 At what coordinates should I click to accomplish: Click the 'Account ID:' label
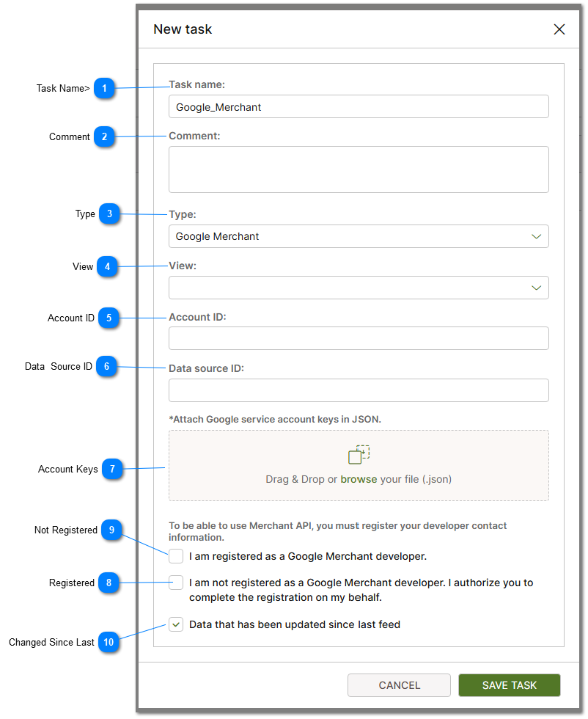(197, 317)
